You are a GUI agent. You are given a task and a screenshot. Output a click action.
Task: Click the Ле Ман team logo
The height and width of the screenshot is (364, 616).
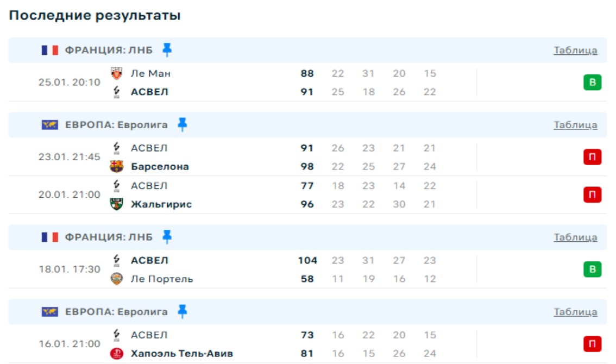(117, 73)
